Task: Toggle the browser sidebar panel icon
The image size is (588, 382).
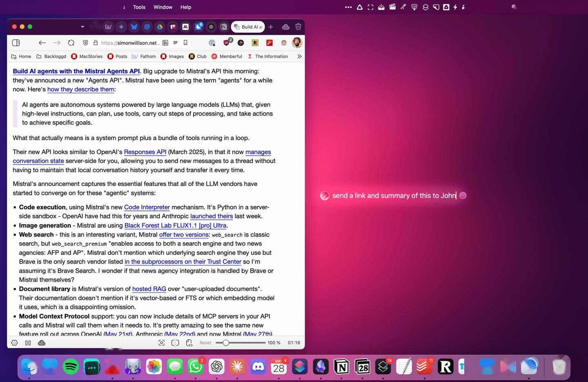Action: (x=16, y=42)
